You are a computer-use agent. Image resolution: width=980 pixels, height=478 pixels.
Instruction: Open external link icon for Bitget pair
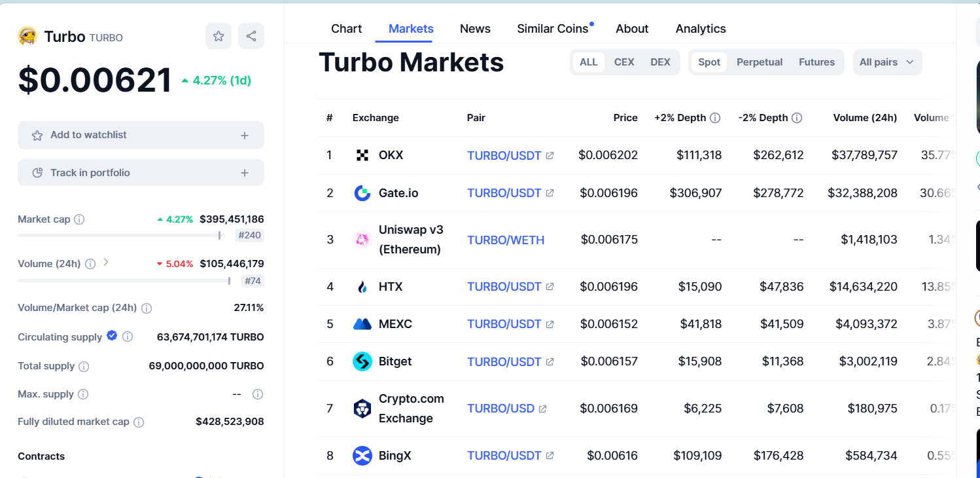click(550, 361)
